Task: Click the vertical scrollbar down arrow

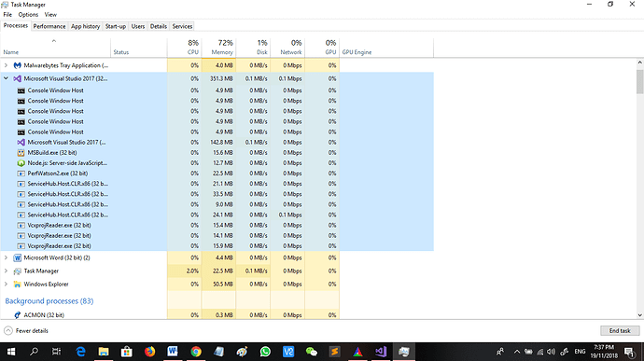Action: [x=640, y=315]
